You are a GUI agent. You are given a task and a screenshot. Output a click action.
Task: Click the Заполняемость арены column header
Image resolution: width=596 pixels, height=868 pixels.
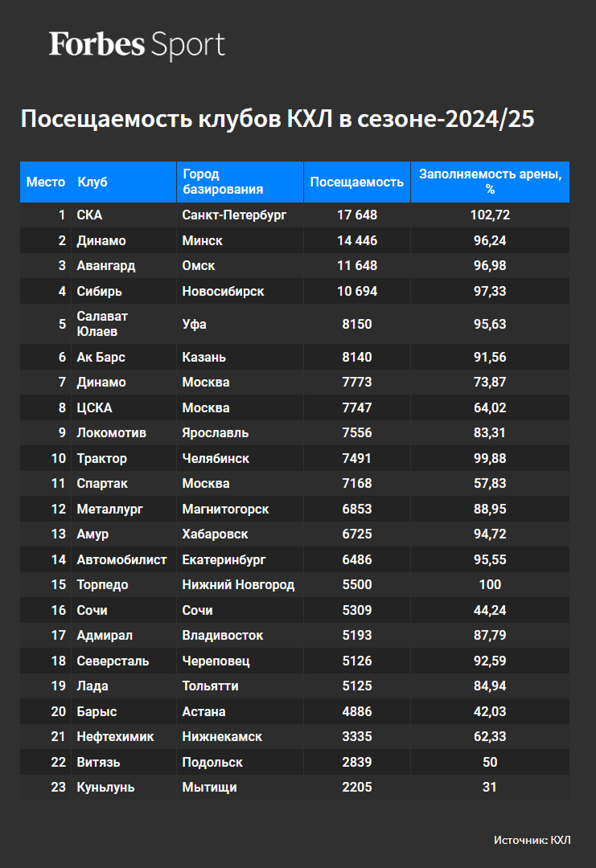pos(490,182)
